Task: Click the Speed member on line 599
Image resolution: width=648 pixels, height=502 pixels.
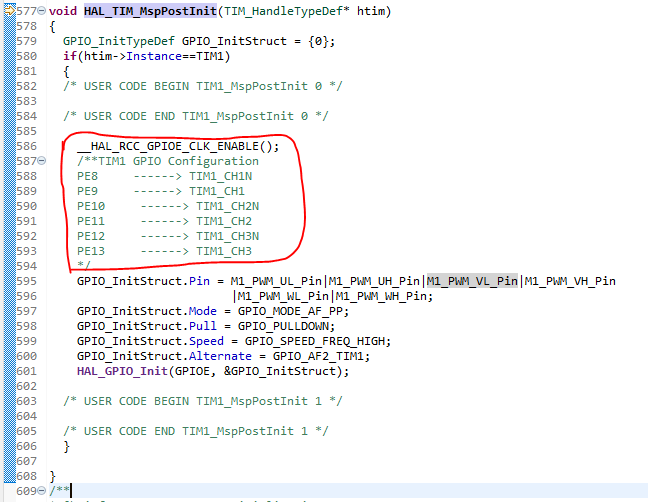Action: [206, 341]
